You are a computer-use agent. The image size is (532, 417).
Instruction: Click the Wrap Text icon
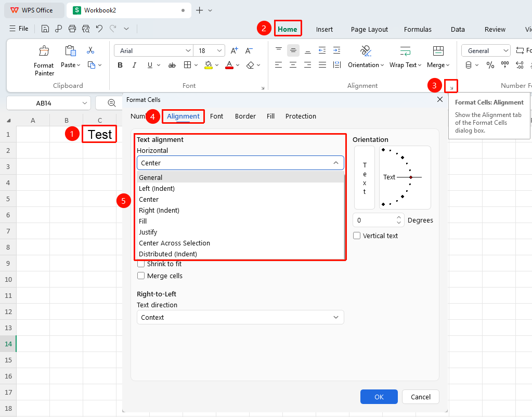tap(405, 51)
